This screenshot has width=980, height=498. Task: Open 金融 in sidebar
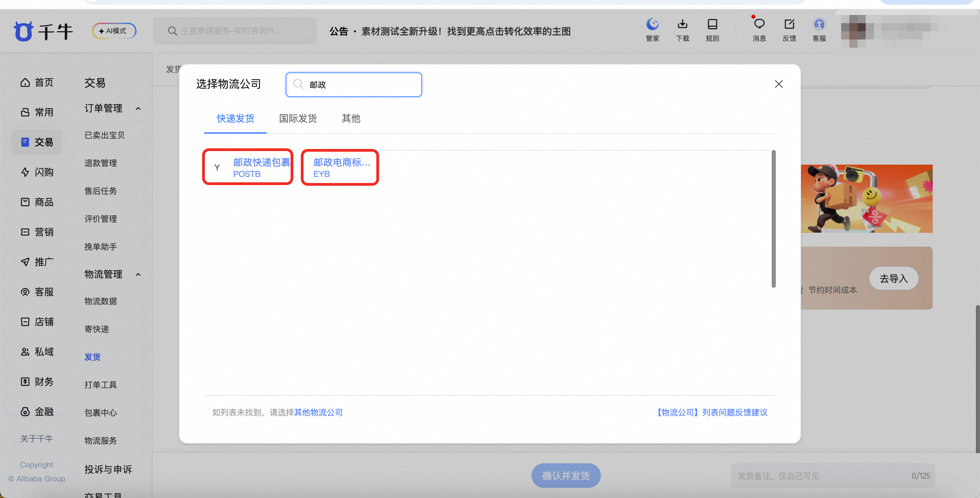point(37,412)
